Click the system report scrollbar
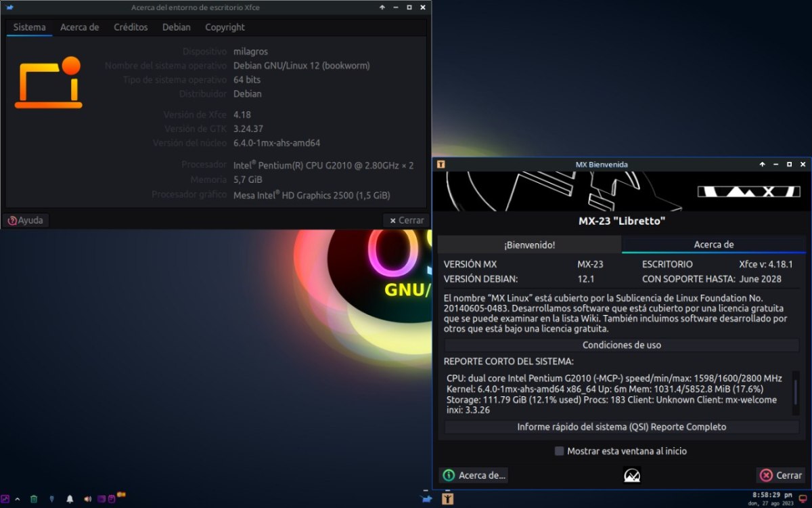The height and width of the screenshot is (508, 812). click(795, 391)
